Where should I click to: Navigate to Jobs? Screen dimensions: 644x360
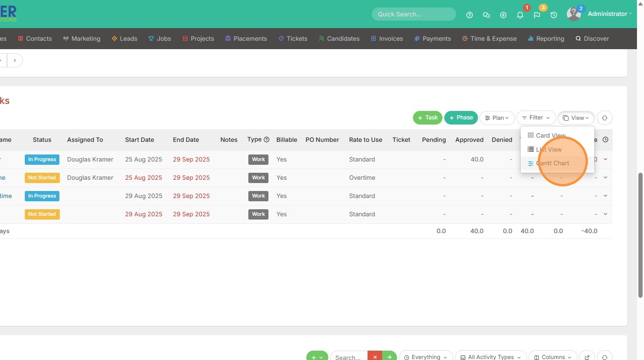coord(160,38)
